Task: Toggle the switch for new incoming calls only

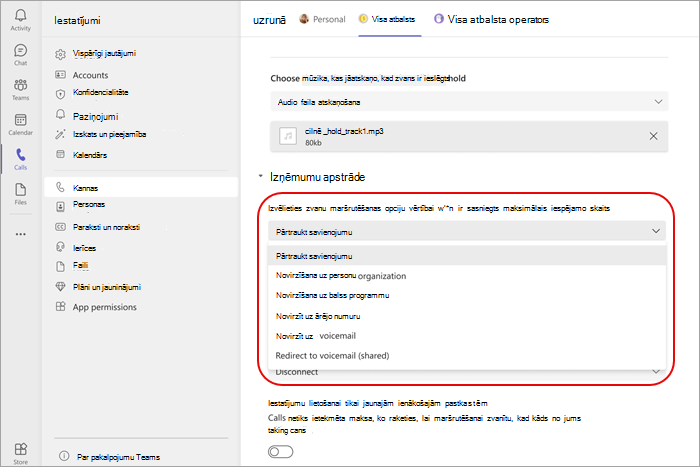Action: point(280,452)
